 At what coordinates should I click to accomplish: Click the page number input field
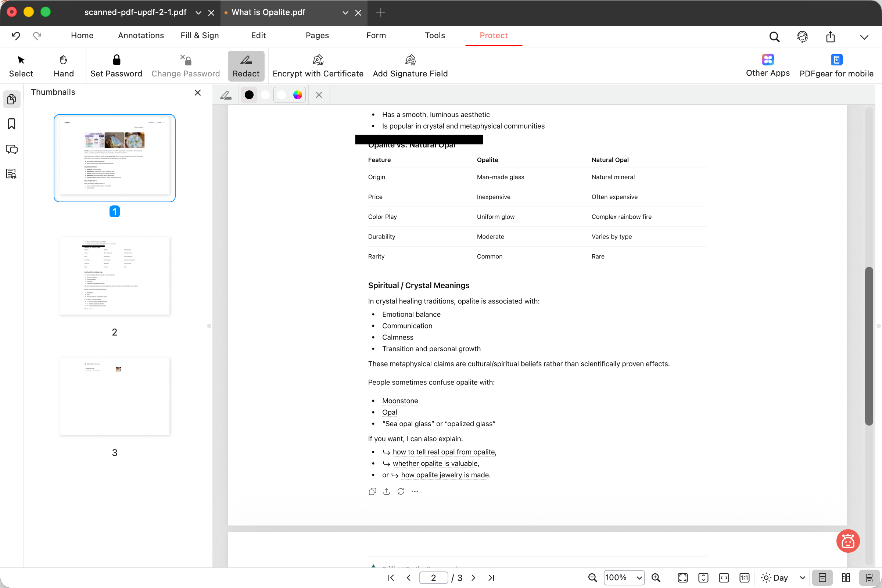434,577
